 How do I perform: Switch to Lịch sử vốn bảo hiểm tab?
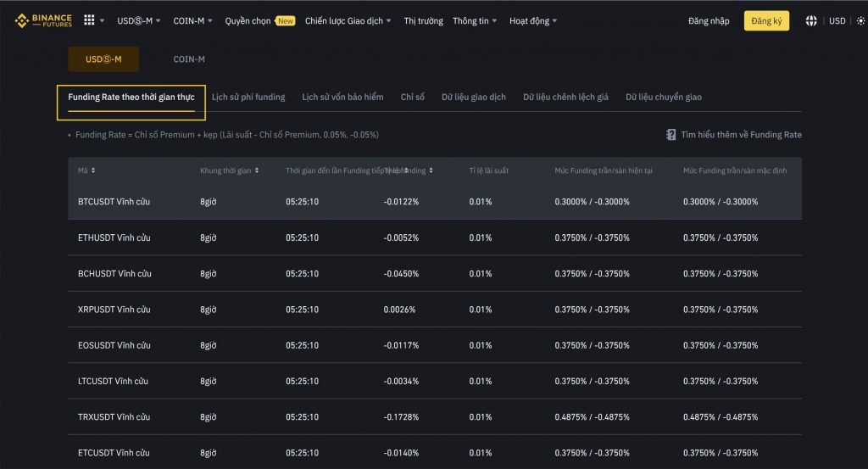342,98
